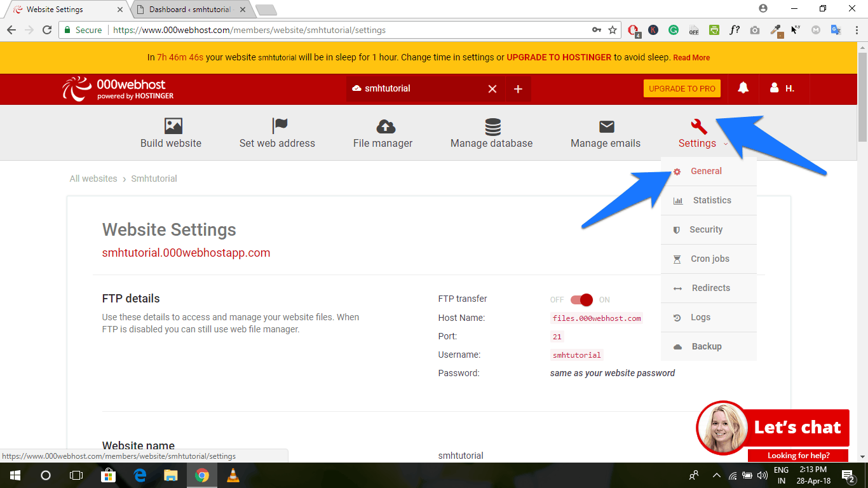Open the H. user account menu

point(782,88)
